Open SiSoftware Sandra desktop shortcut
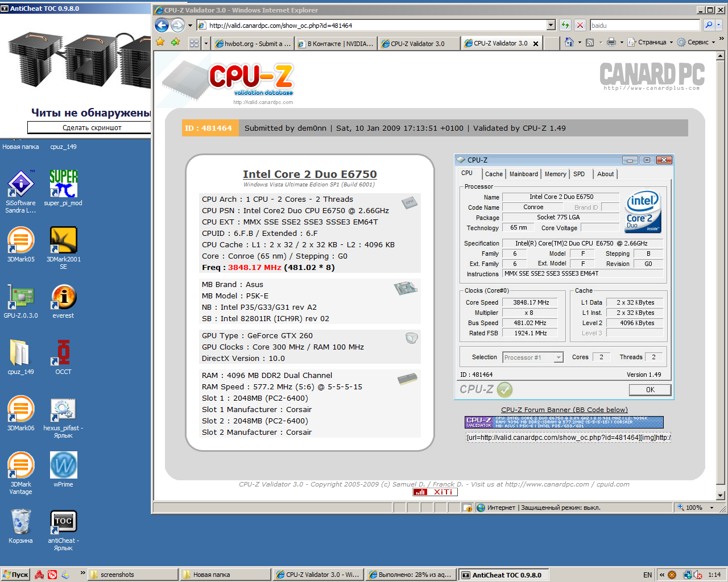Viewport: 728px width, 582px height. point(20,192)
